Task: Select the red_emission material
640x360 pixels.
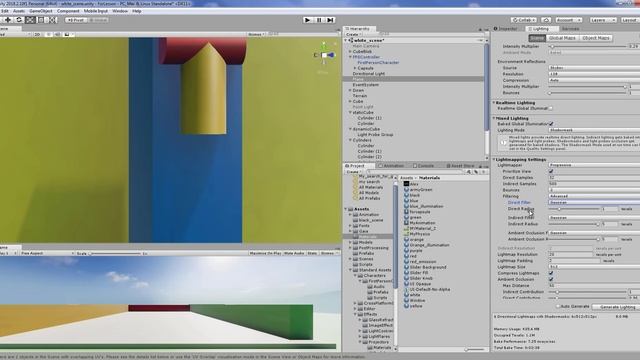Action: tap(423, 262)
